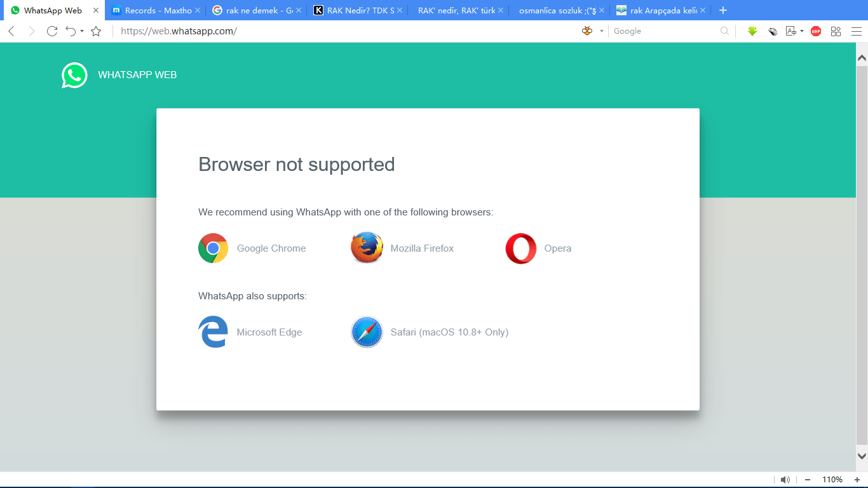This screenshot has height=488, width=868.
Task: Reload the WhatsApp Web page
Action: [x=52, y=31]
